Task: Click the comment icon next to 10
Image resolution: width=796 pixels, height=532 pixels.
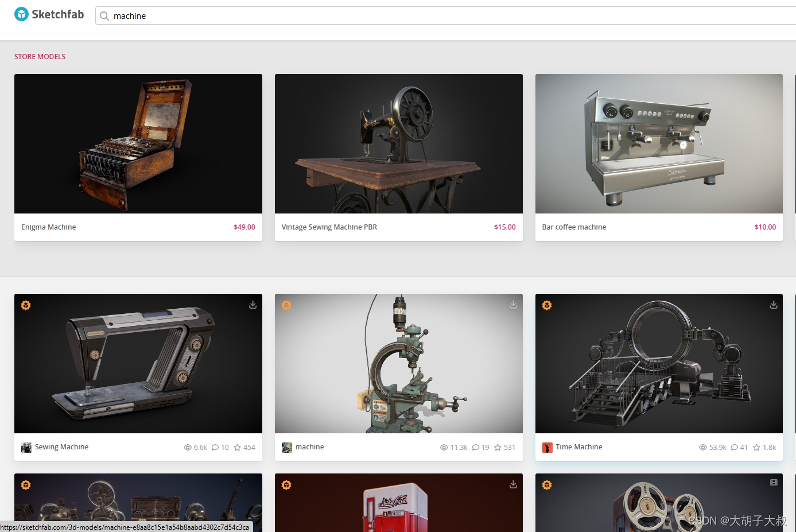Action: [x=215, y=448]
